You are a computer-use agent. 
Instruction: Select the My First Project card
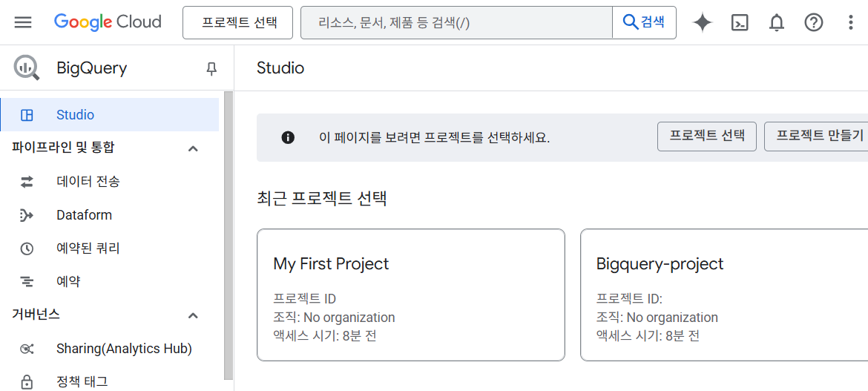point(411,295)
